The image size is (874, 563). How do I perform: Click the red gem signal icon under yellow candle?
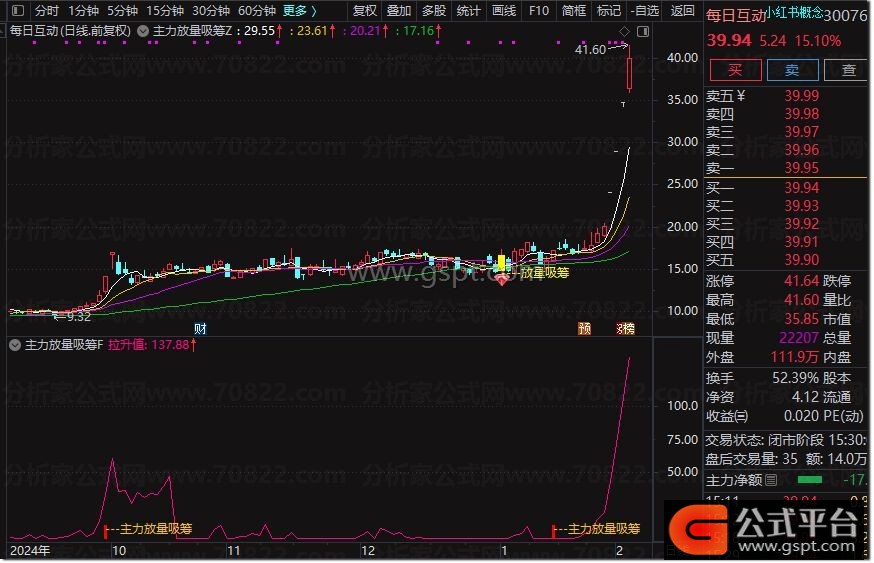[502, 280]
